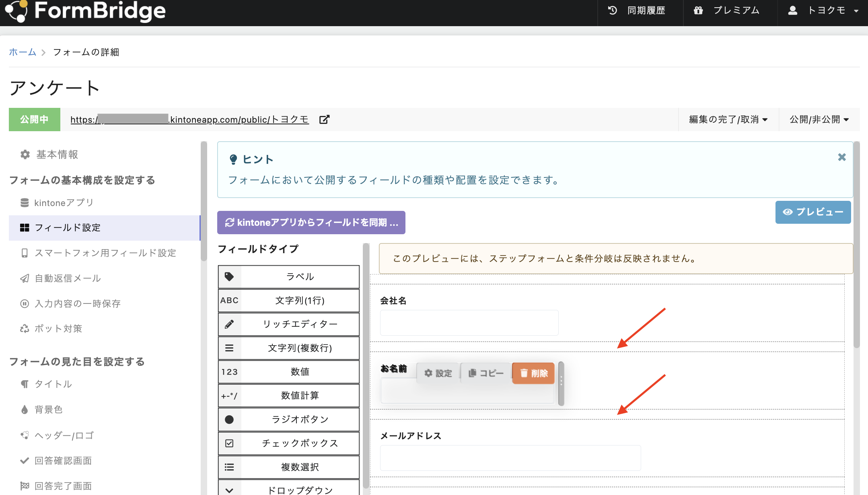Click the pencil icon for リッチエディター
The width and height of the screenshot is (868, 495).
229,324
